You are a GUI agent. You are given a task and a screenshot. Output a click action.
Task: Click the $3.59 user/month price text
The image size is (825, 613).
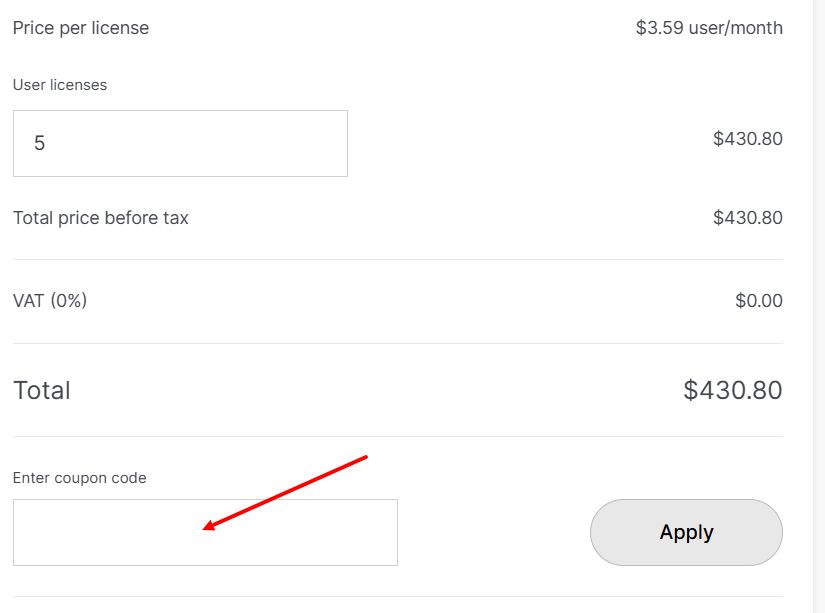708,27
